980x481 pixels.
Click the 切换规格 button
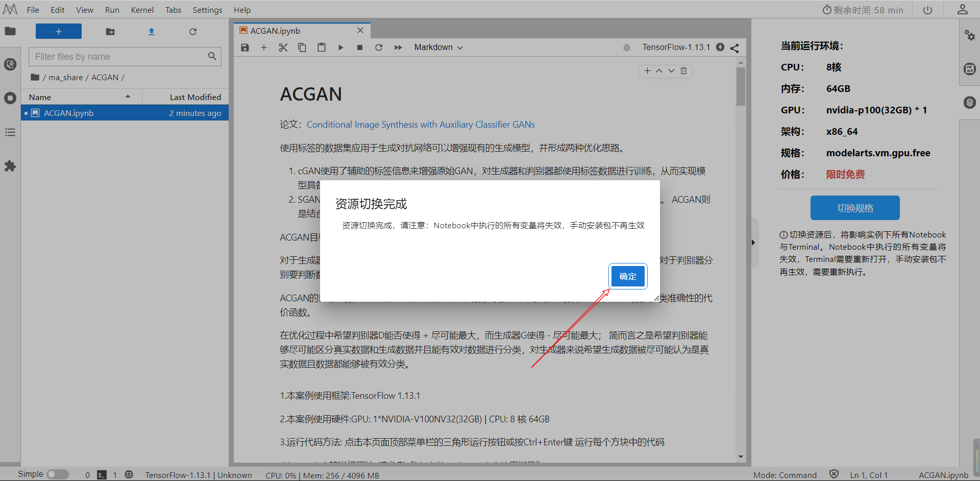coord(855,208)
